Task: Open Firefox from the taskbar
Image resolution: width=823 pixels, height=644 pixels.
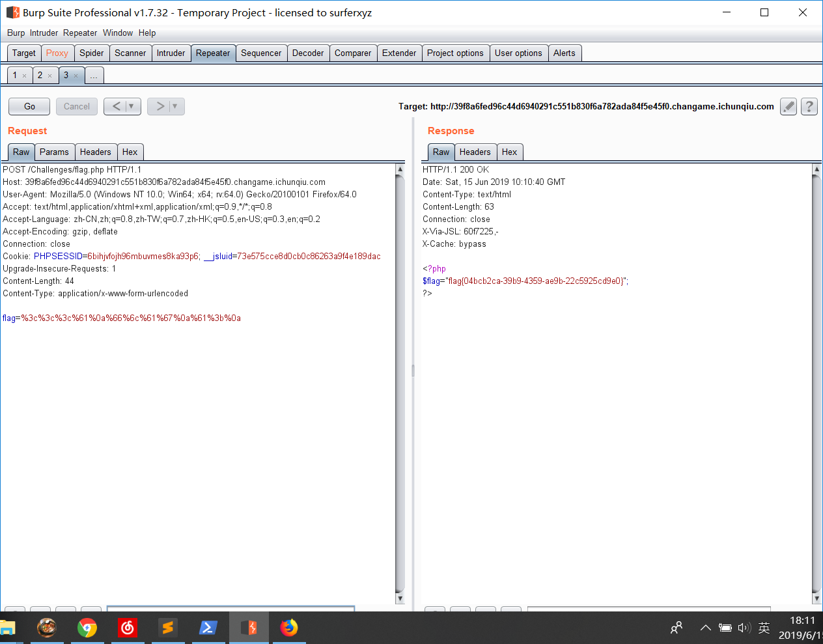Action: [289, 628]
